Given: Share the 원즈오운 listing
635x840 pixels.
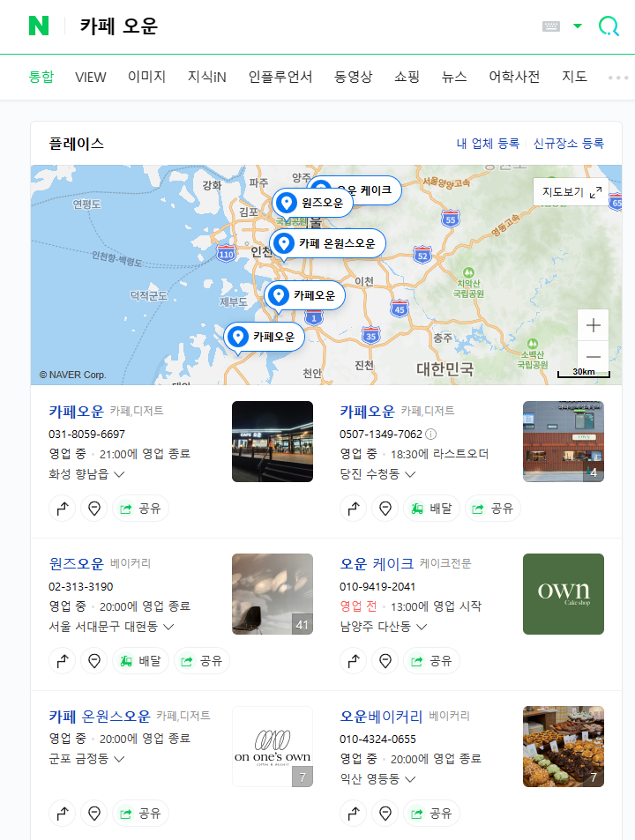Looking at the screenshot, I should 201,661.
